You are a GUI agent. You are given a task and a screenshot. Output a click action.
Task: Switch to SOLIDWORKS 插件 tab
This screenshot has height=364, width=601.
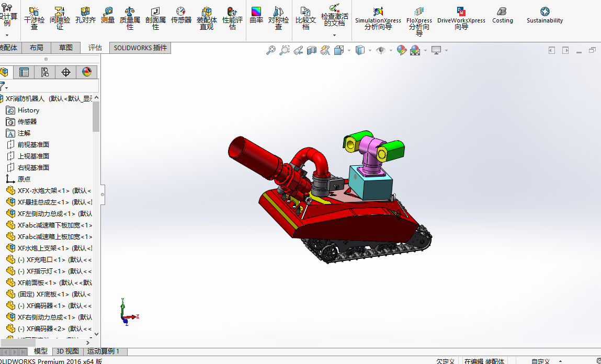140,48
